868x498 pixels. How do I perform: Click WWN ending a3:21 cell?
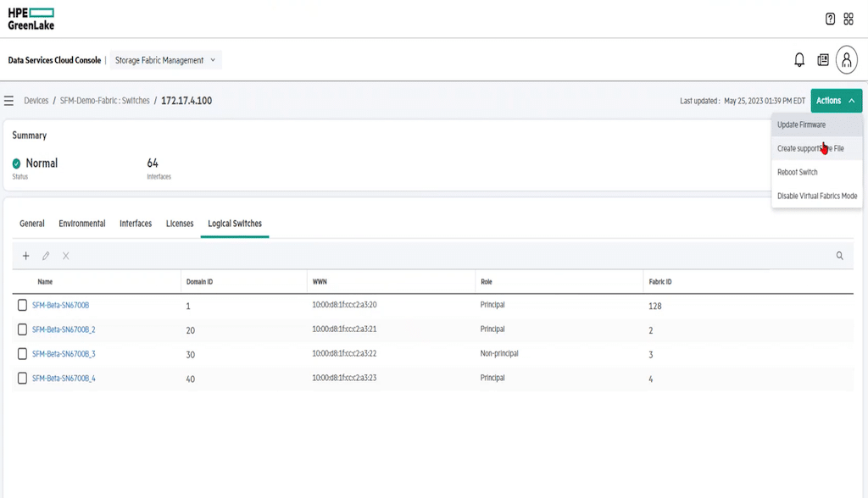(344, 329)
